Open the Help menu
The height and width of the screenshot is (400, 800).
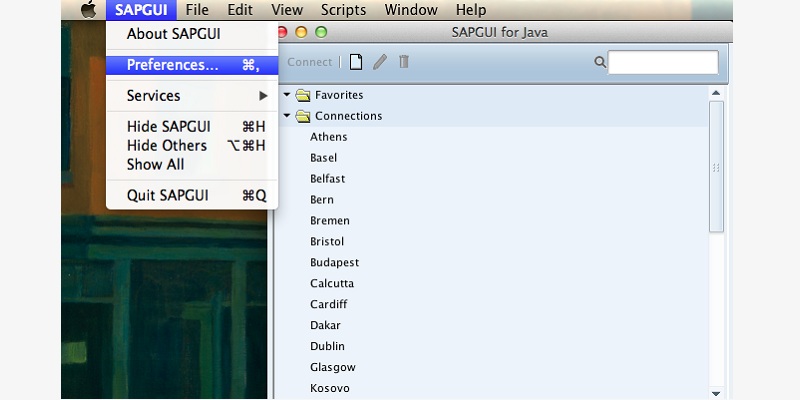471,10
